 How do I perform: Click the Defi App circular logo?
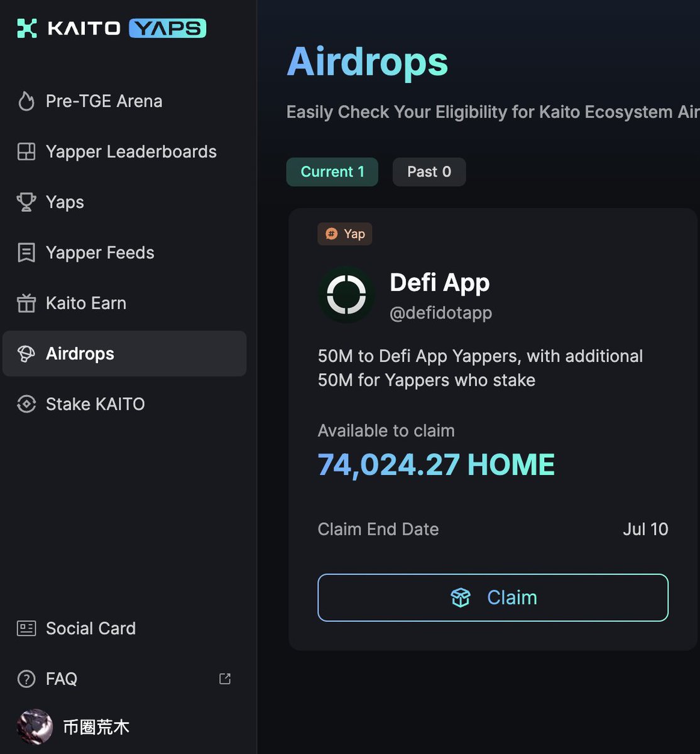pos(346,295)
